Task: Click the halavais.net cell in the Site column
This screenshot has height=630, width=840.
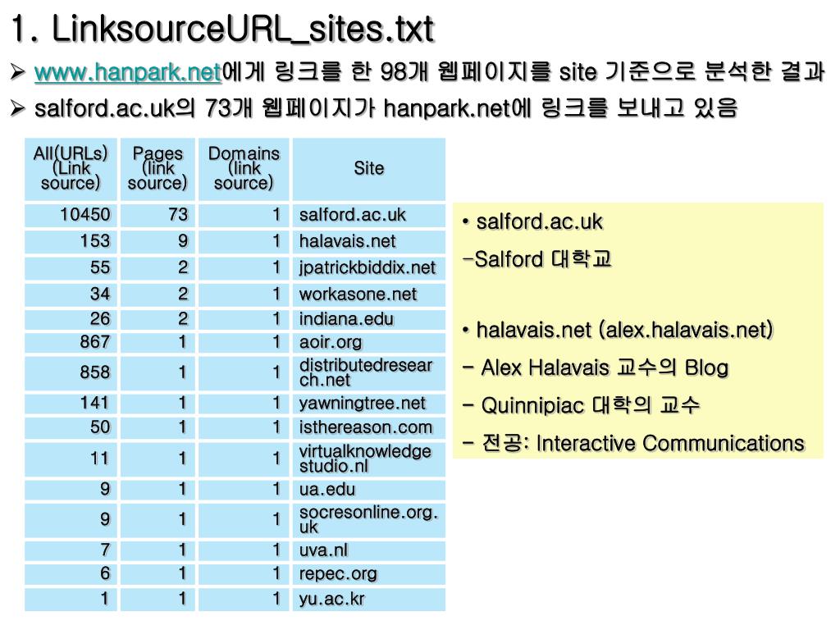Action: coord(368,241)
